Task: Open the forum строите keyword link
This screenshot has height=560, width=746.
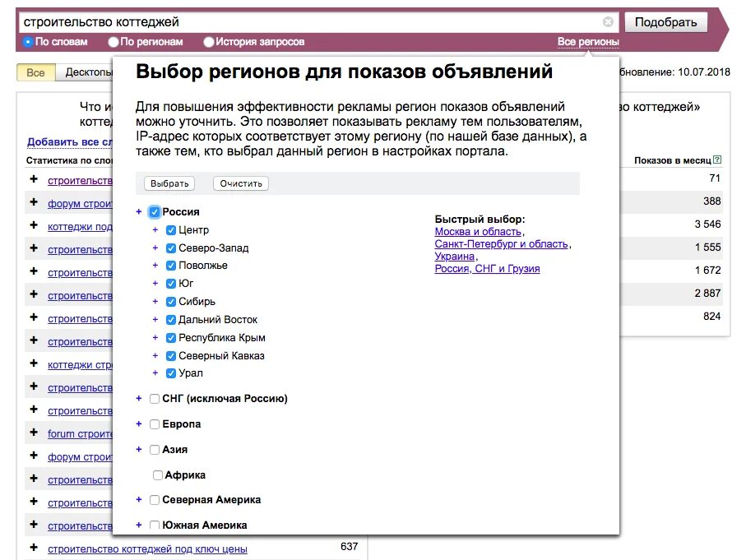Action: (80, 434)
